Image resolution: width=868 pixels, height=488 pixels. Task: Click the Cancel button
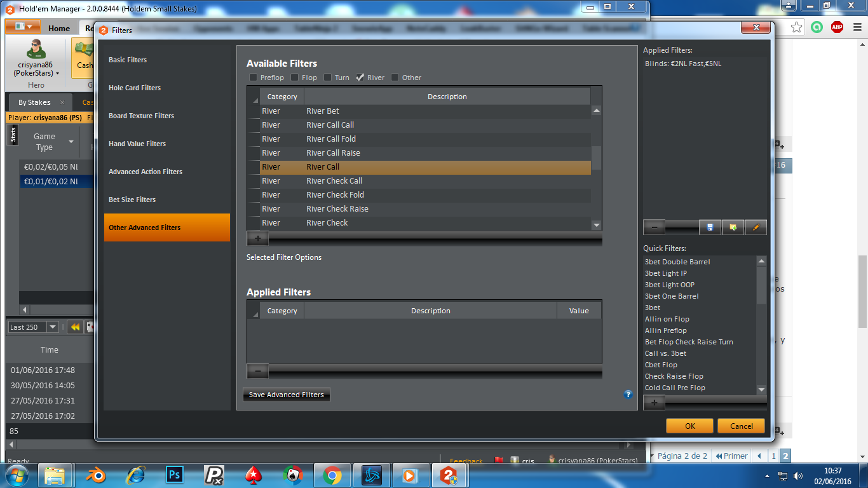point(742,426)
